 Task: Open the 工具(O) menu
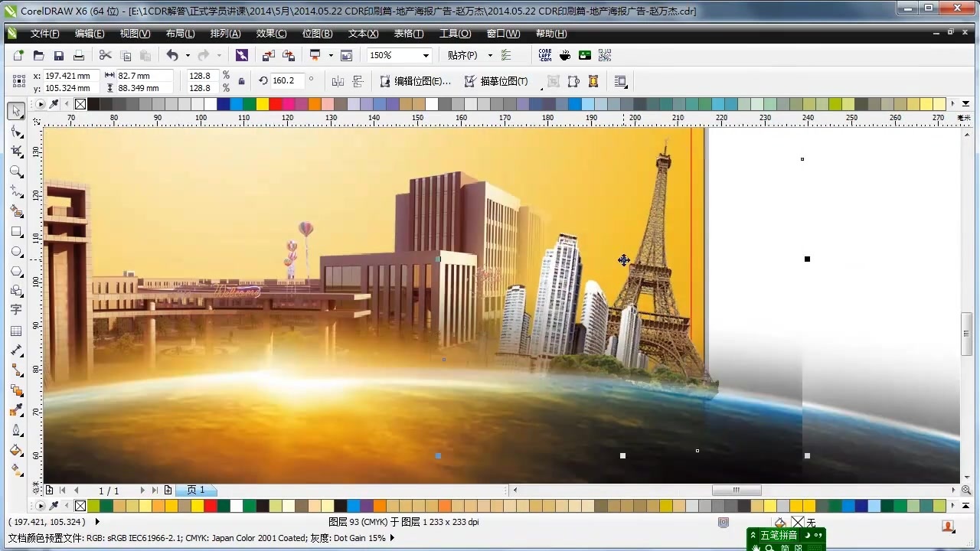[455, 34]
